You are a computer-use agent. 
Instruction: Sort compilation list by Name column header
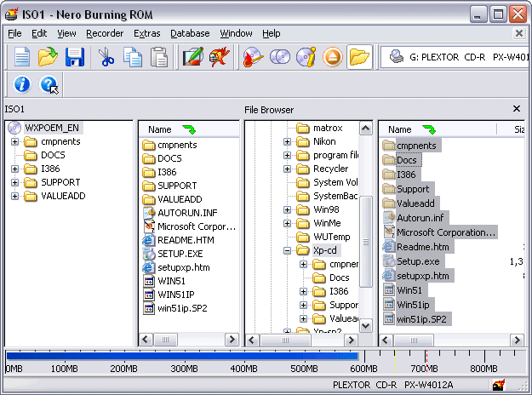189,129
